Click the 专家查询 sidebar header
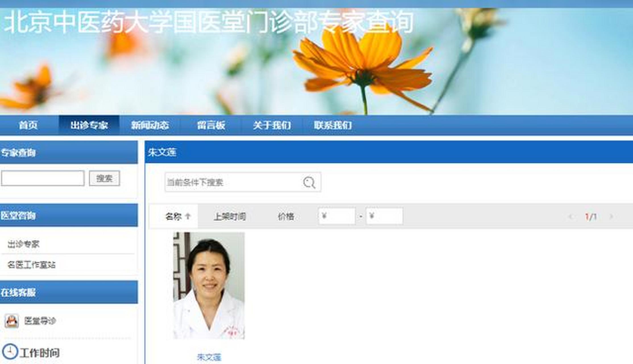This screenshot has height=364, width=633. tap(69, 152)
